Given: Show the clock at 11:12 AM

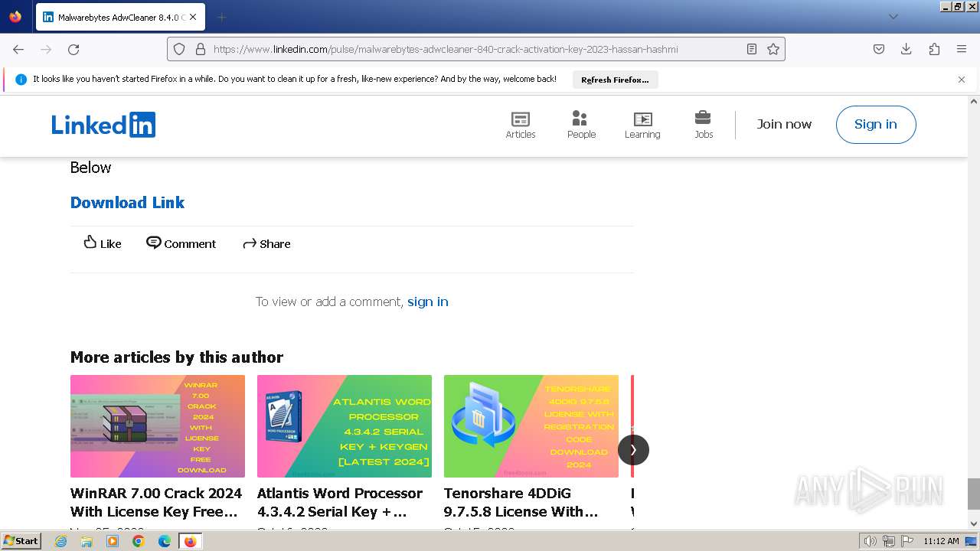Looking at the screenshot, I should tap(941, 541).
